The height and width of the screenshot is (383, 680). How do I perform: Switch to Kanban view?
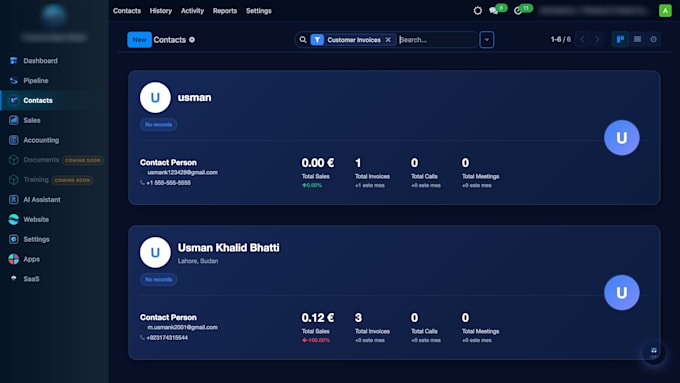(620, 39)
